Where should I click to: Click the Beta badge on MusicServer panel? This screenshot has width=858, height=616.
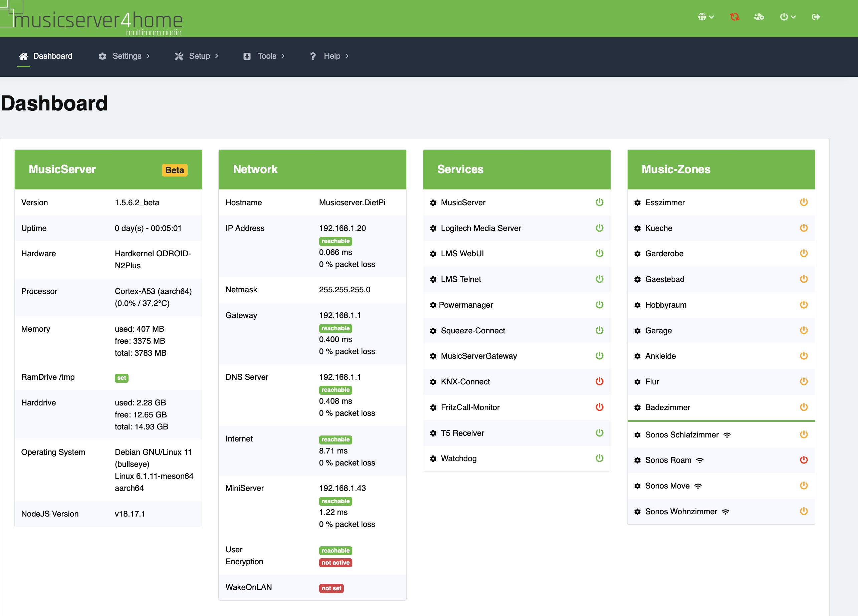pos(174,170)
